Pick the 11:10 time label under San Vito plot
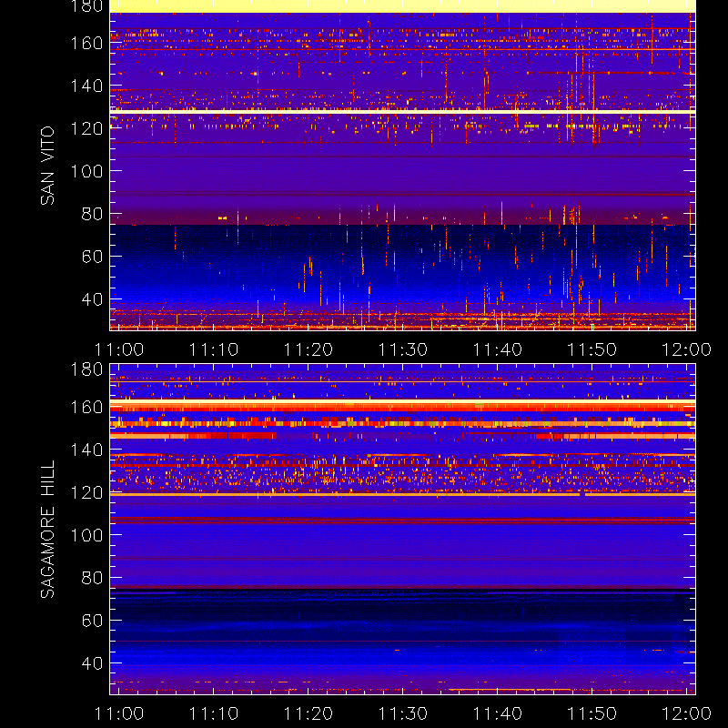The width and height of the screenshot is (728, 728). click(214, 349)
